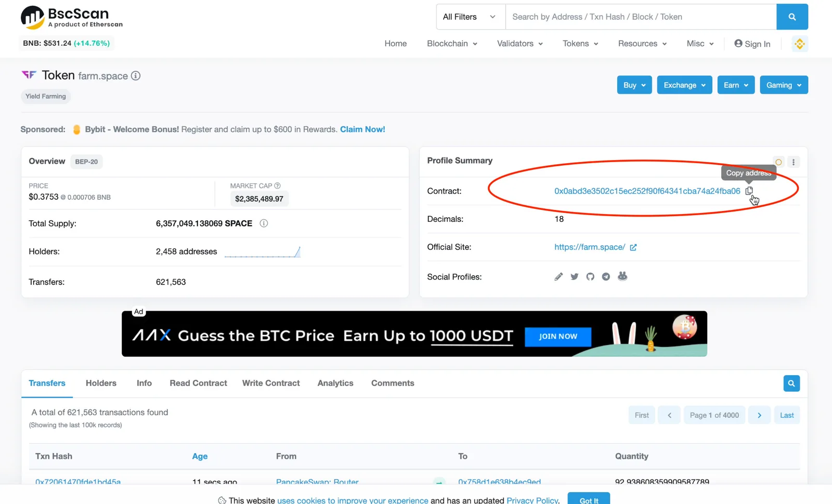This screenshot has height=504, width=832.
Task: Click the First page button
Action: 642,415
